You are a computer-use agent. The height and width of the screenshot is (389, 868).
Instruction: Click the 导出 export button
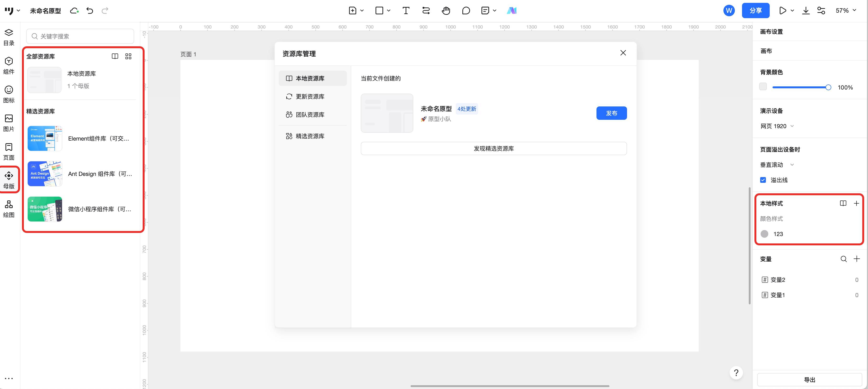(809, 379)
